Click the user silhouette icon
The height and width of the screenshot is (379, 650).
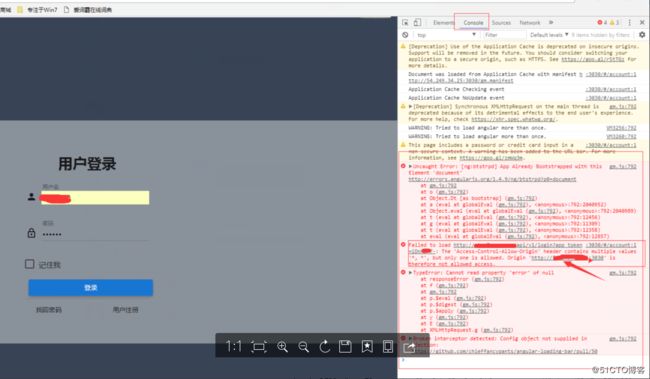coord(31,197)
